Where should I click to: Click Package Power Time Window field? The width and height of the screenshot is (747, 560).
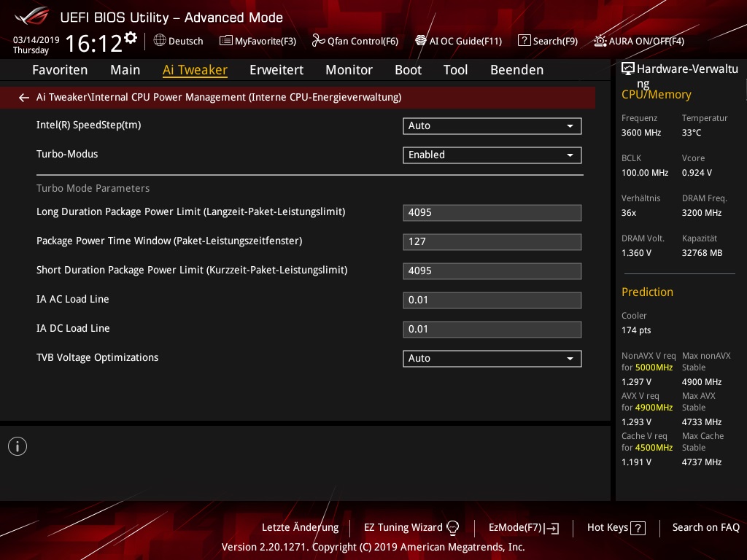pyautogui.click(x=492, y=242)
